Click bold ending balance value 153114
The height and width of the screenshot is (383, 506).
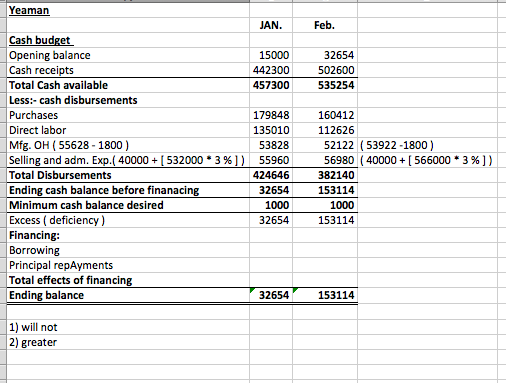click(325, 295)
